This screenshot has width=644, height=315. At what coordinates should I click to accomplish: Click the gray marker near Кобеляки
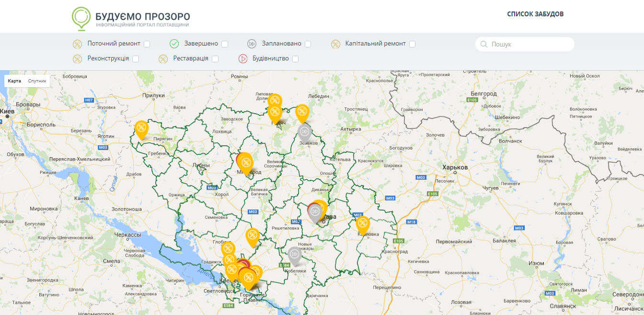pyautogui.click(x=294, y=255)
